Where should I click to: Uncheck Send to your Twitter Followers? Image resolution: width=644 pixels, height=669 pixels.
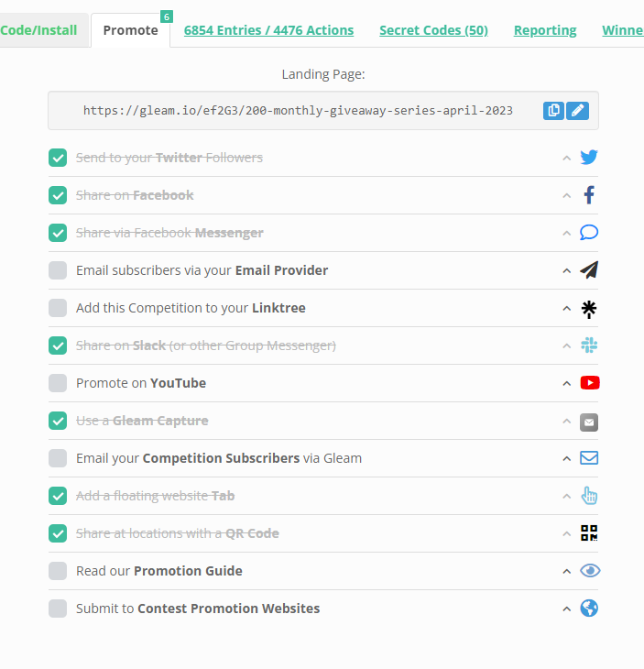58,158
